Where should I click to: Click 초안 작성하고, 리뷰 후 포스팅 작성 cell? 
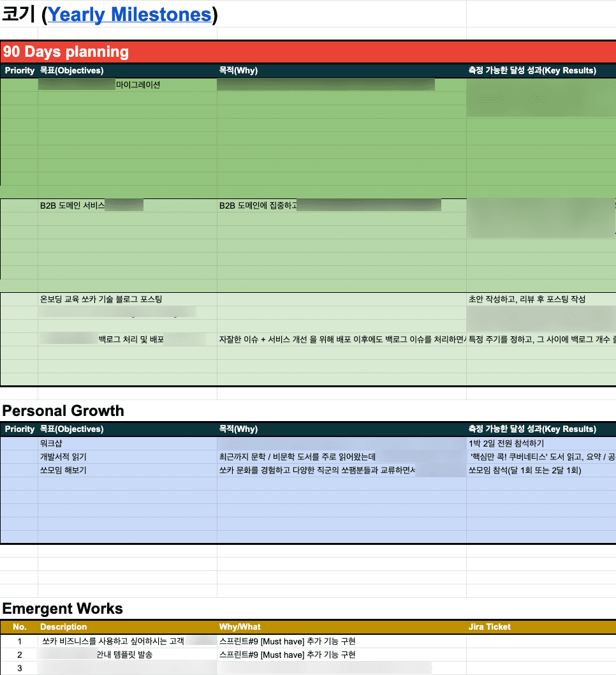[x=541, y=299]
